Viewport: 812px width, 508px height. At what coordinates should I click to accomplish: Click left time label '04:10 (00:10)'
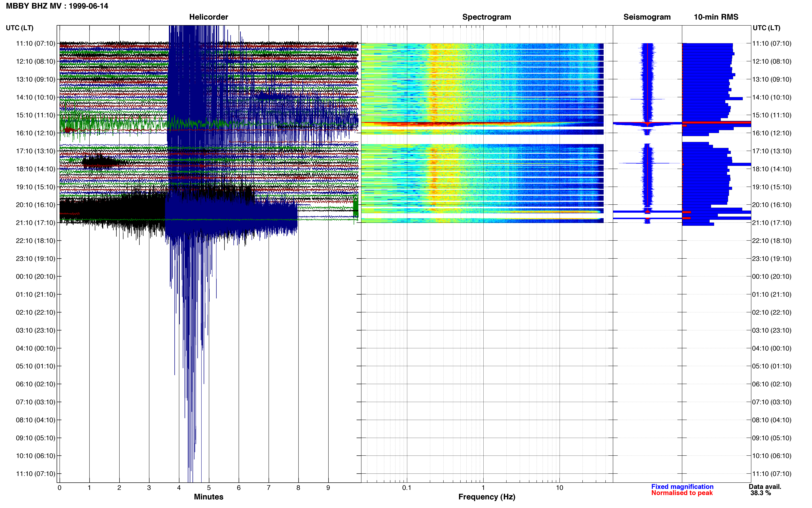[36, 348]
